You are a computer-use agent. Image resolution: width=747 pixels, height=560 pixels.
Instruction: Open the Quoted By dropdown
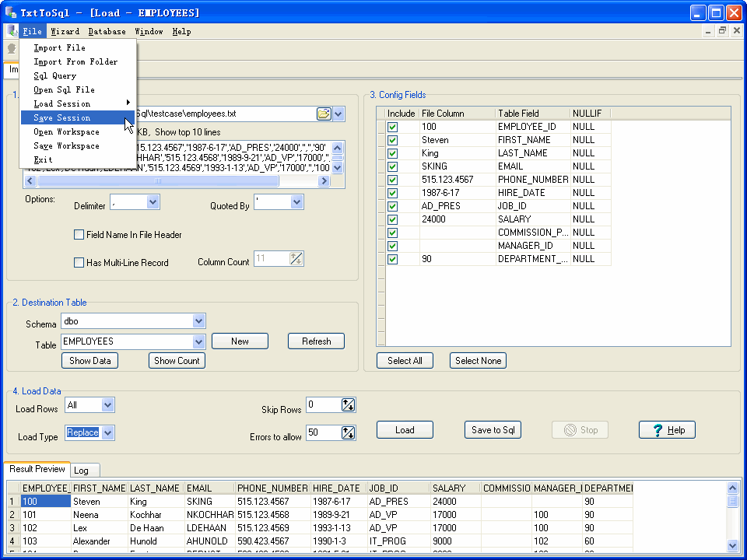296,202
